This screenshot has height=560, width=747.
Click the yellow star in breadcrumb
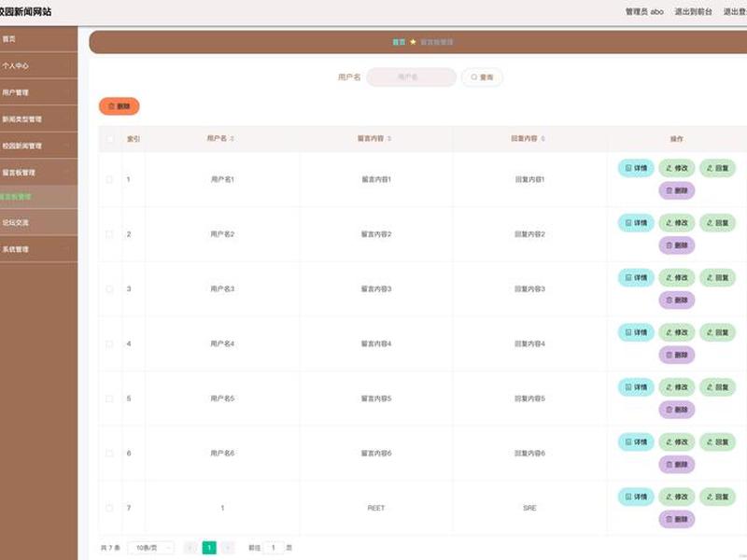(413, 42)
